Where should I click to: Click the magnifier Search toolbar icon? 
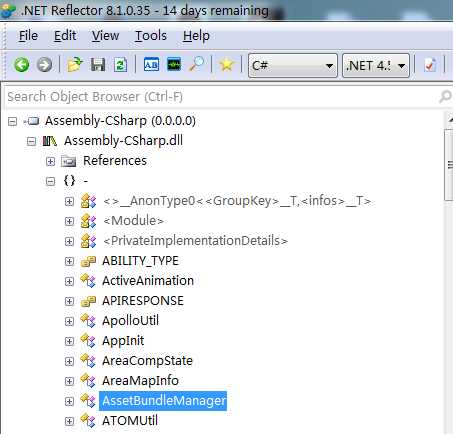click(x=196, y=64)
